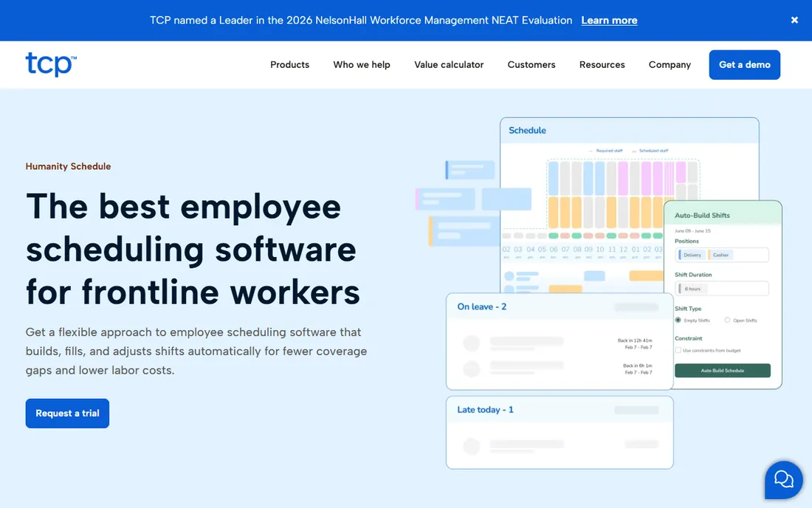Screen dimensions: 812x508
Task: Click the Empty Shifts radio option
Action: [x=678, y=320]
